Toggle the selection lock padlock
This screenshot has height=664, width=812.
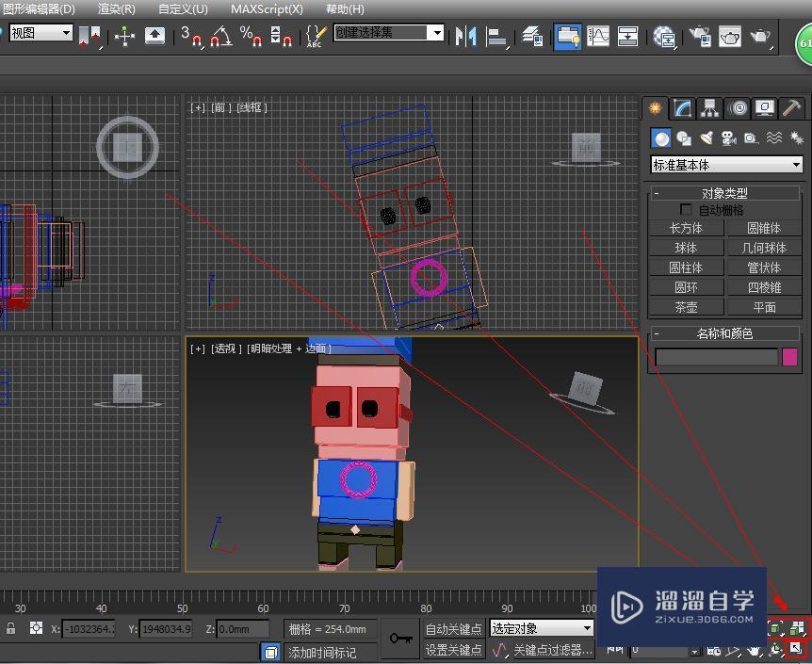point(9,628)
